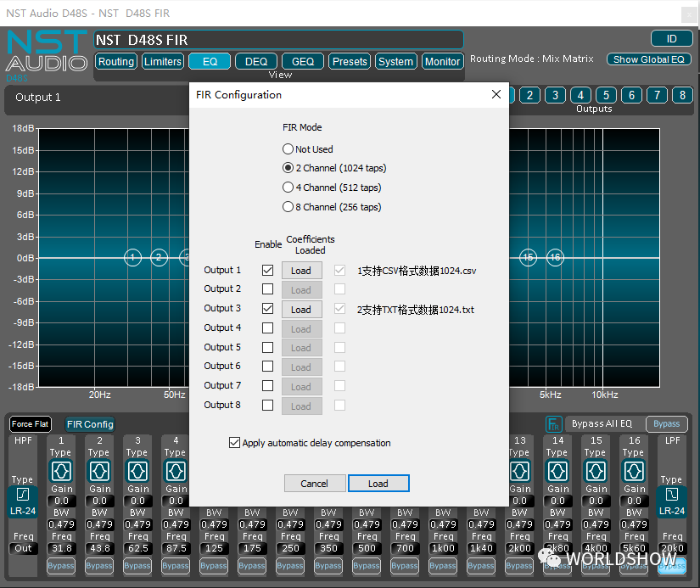Open the System view
Screen dimensions: 700x588
click(x=396, y=61)
